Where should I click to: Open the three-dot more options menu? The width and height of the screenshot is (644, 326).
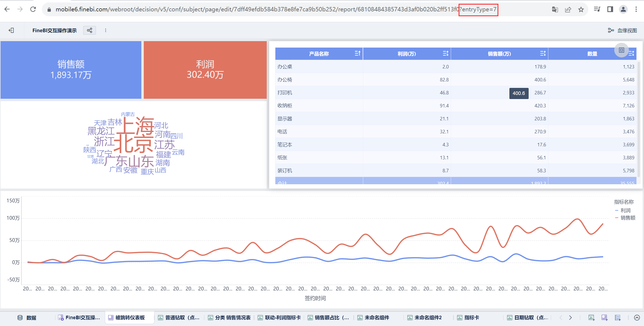[x=106, y=30]
